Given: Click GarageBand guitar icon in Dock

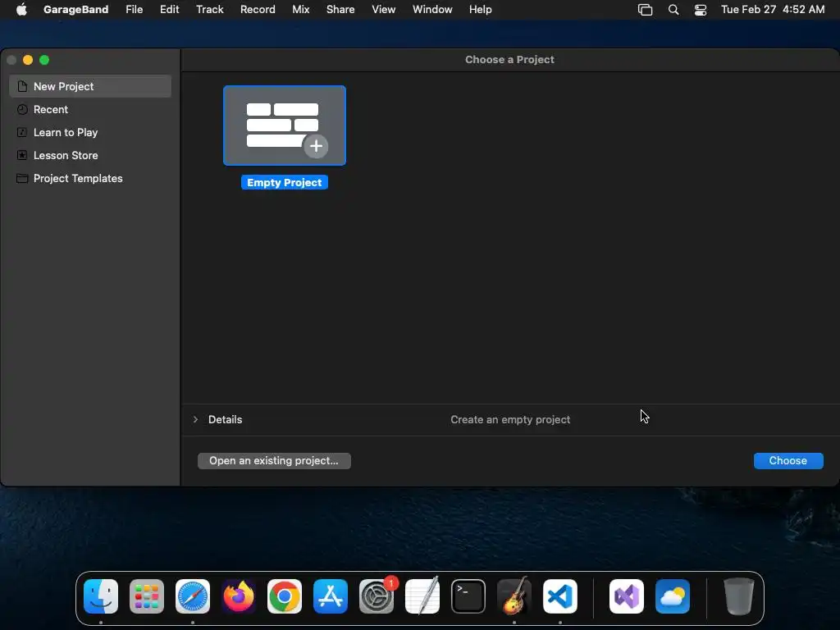Looking at the screenshot, I should tap(514, 596).
